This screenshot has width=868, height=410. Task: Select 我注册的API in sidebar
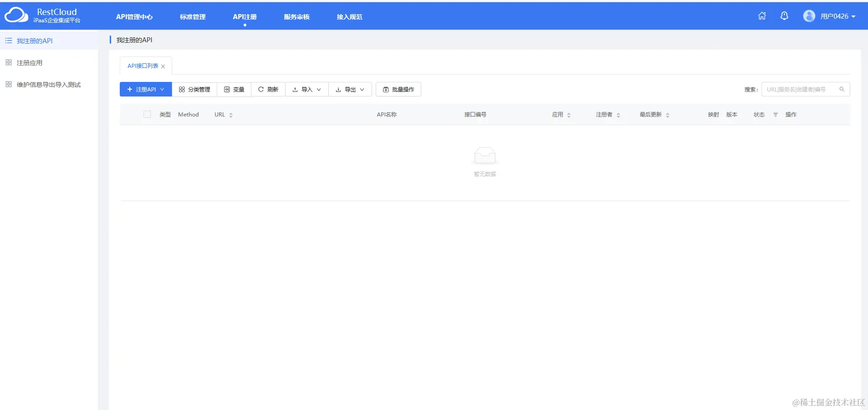(49, 40)
